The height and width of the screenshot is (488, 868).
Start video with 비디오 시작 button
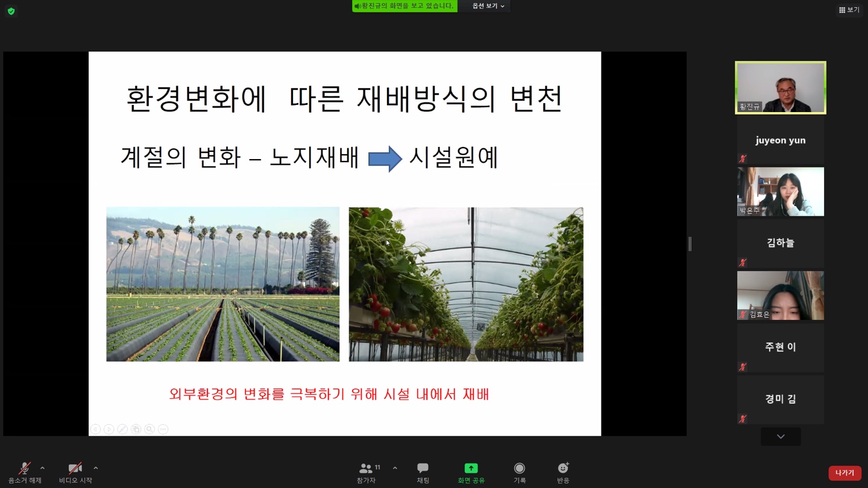pyautogui.click(x=75, y=472)
